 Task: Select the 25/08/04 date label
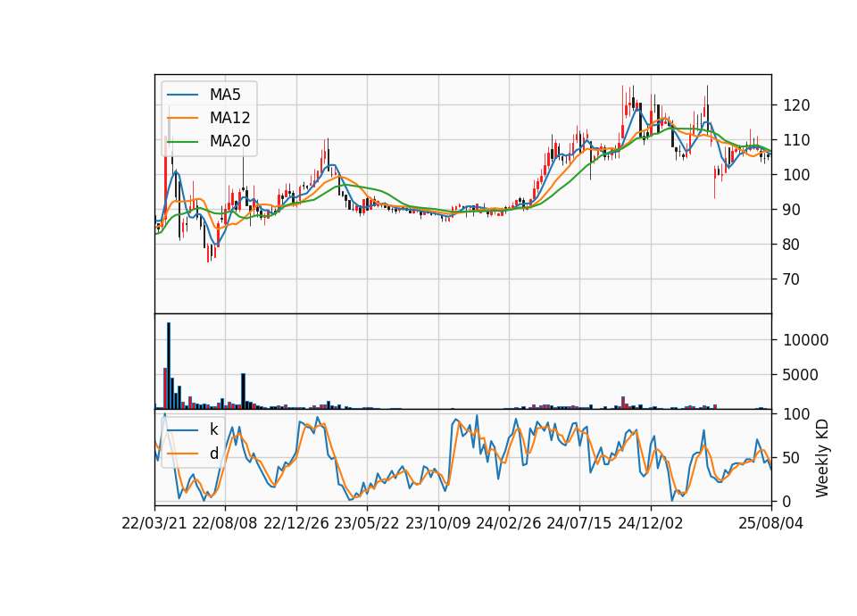[x=771, y=523]
